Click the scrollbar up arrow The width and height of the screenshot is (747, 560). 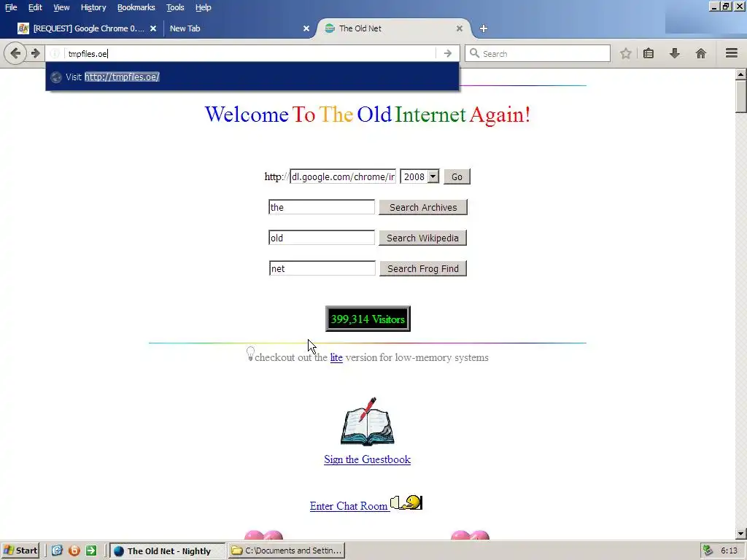740,74
